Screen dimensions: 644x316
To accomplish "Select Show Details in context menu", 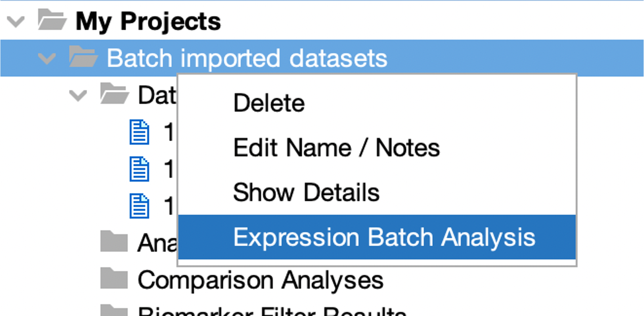I will pyautogui.click(x=306, y=193).
